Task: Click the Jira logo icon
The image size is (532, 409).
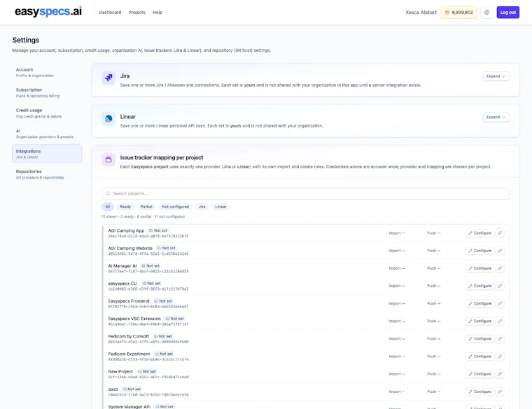Action: pyautogui.click(x=108, y=78)
